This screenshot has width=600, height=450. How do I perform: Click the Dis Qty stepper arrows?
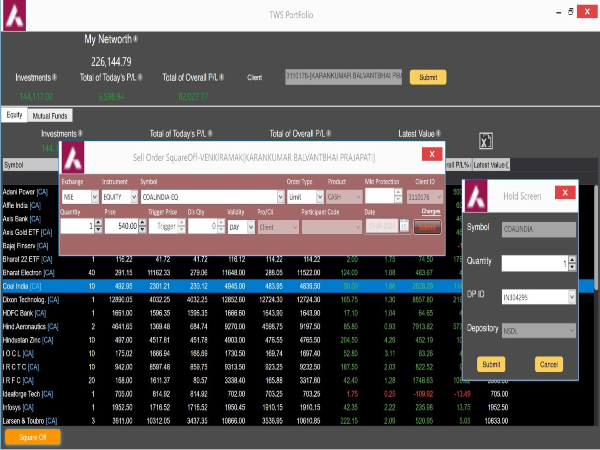point(221,226)
